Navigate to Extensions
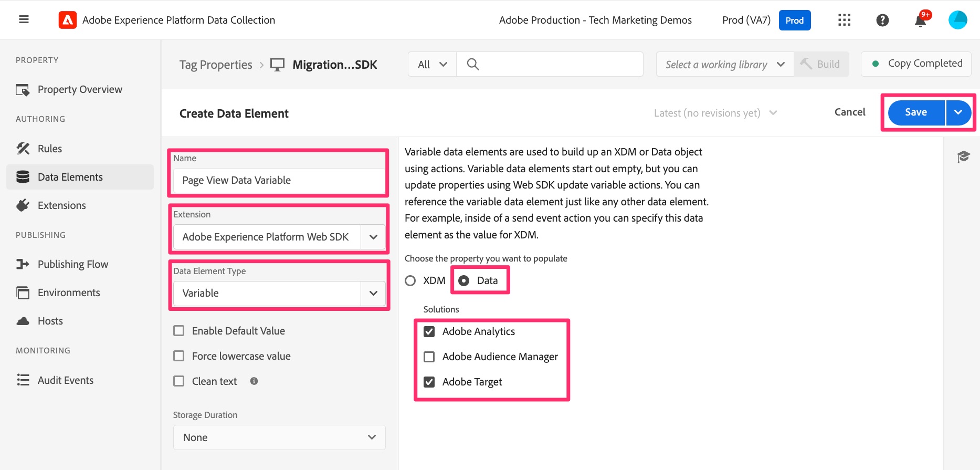Image resolution: width=980 pixels, height=470 pixels. [80, 205]
